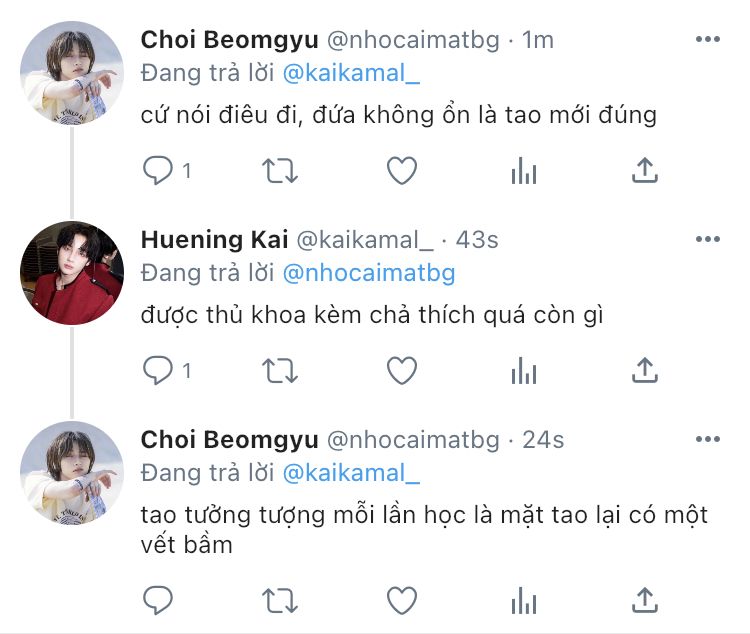The image size is (750, 634).
Task: Reply to the last Choi Beomgyu tweet
Action: point(158,600)
